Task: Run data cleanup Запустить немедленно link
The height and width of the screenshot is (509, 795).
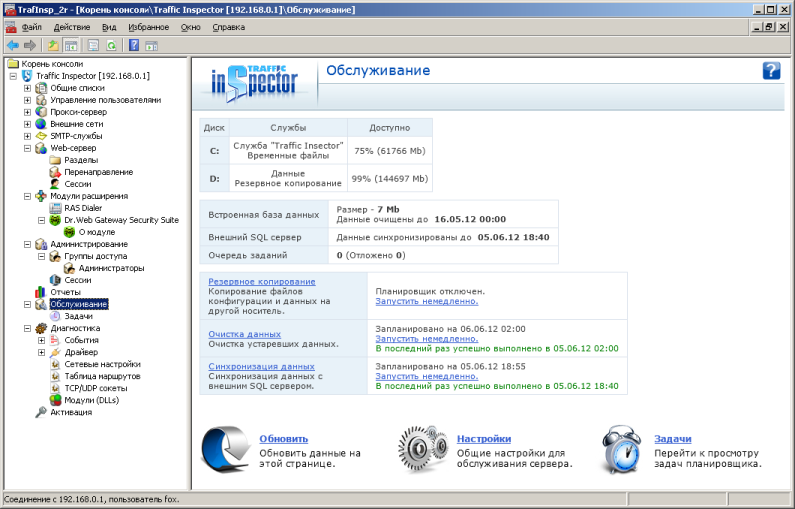Action: point(426,339)
